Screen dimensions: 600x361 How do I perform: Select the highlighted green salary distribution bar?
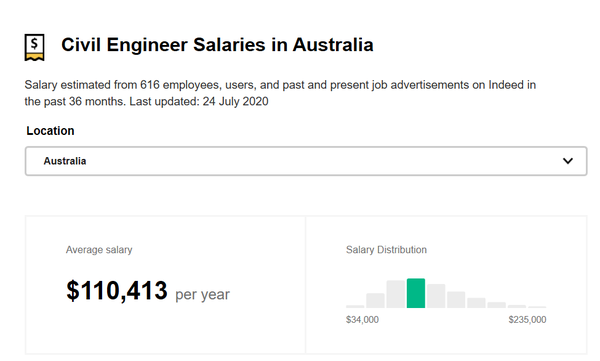pos(416,293)
